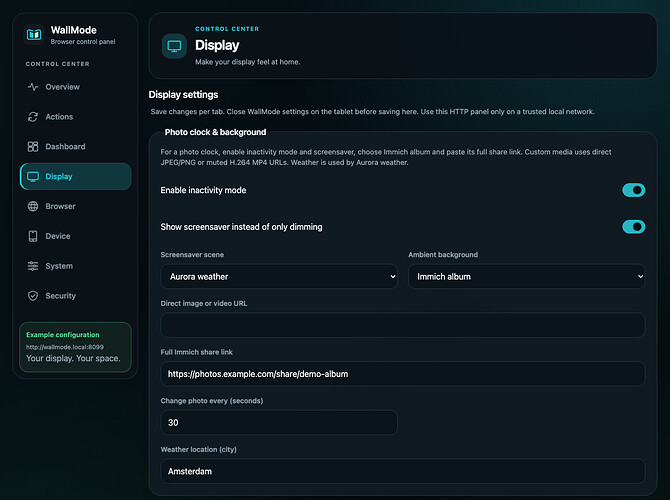Open the Security page

coord(75,296)
